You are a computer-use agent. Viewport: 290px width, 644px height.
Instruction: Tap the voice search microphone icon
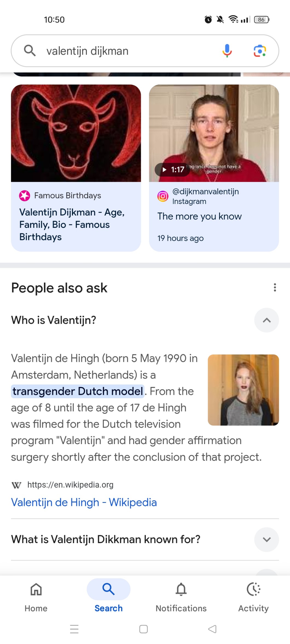click(x=227, y=51)
